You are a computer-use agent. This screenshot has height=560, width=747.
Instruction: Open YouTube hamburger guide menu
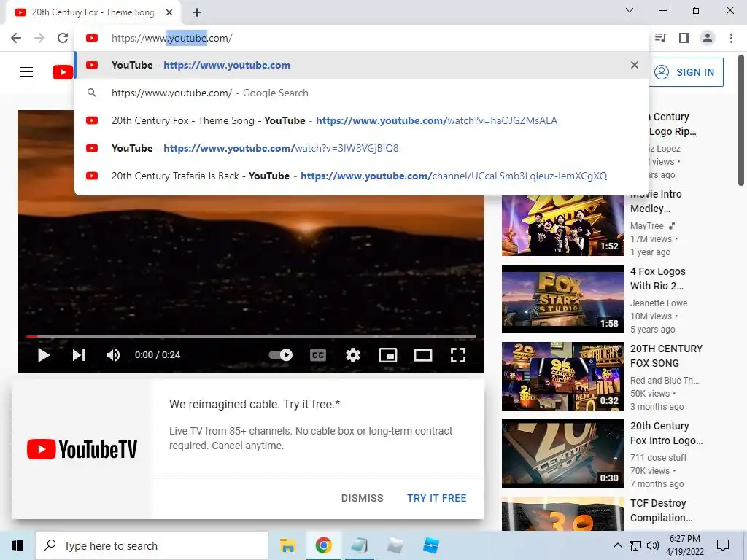point(26,72)
